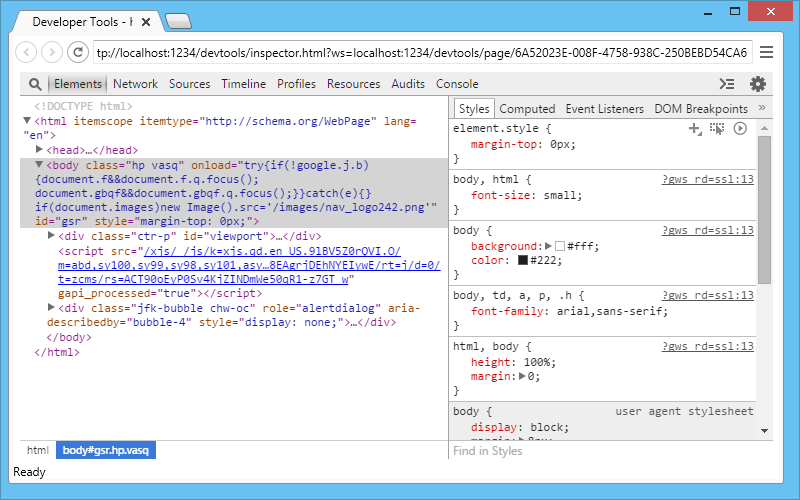Open the script src URL link
800x500 pixels.
(249, 265)
